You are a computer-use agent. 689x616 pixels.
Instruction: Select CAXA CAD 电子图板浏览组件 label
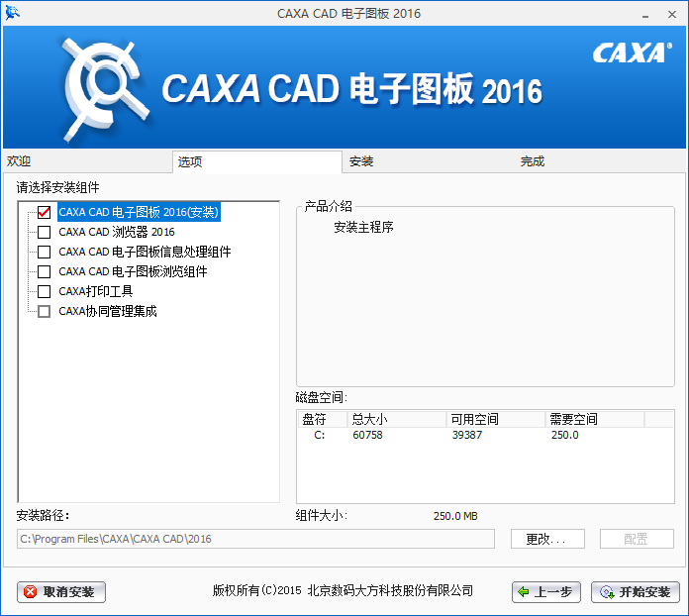tap(133, 271)
